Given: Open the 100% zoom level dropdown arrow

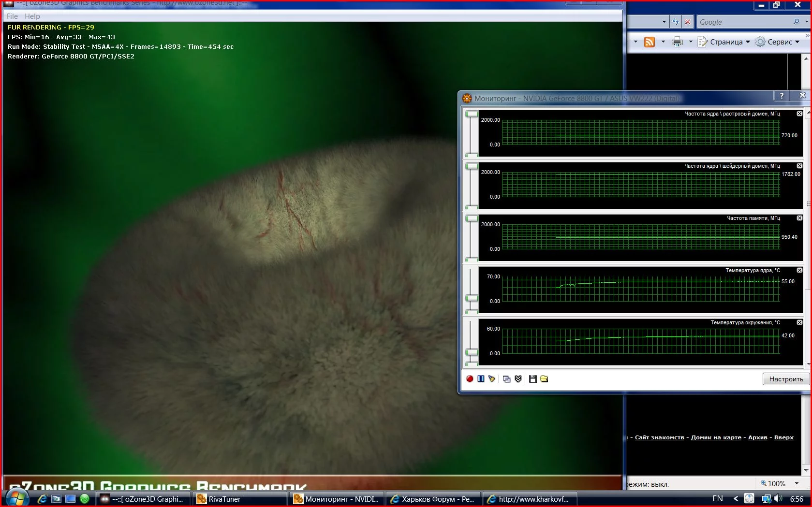Looking at the screenshot, I should [x=797, y=483].
